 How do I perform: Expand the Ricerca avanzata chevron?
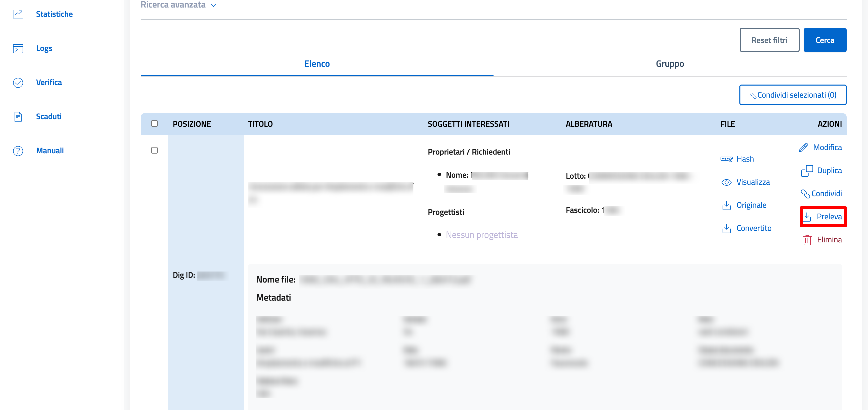pyautogui.click(x=214, y=5)
